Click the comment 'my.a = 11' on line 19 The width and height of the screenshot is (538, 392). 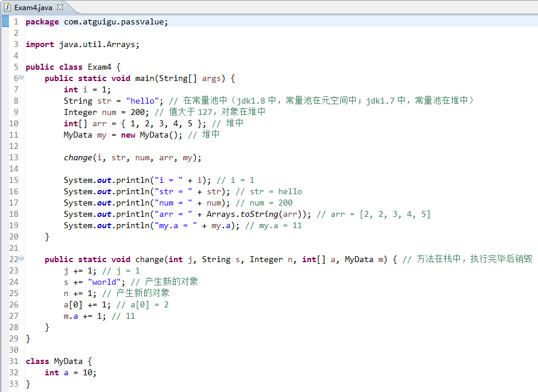point(281,226)
